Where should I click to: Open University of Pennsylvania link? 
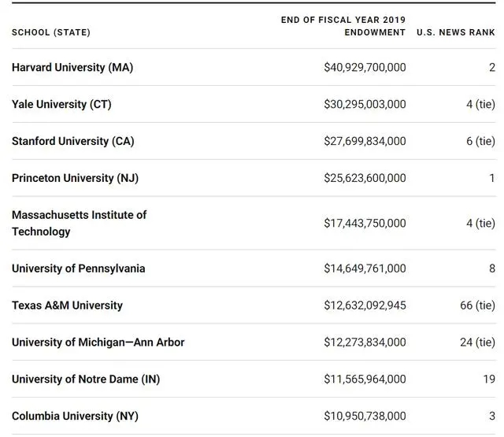tap(78, 268)
